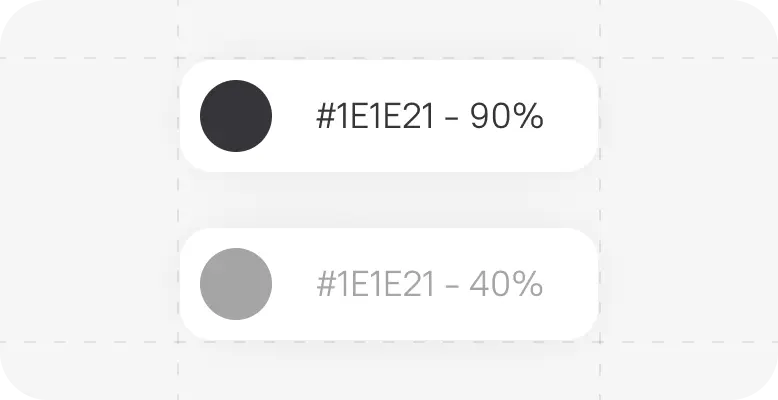Click the '#1E1E21 - 90%' label text
This screenshot has width=778, height=400.
click(x=430, y=117)
